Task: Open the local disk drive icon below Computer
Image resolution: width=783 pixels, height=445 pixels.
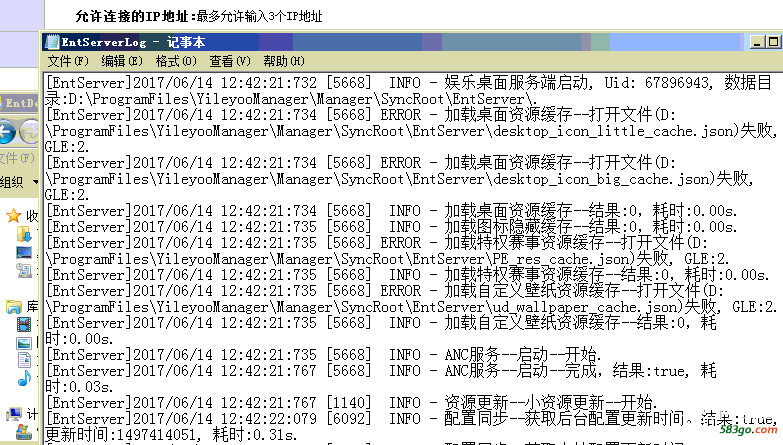Action: coord(24,432)
